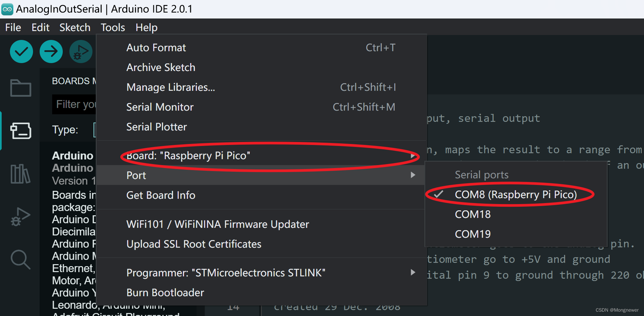Click the Filter your search field

[74, 104]
